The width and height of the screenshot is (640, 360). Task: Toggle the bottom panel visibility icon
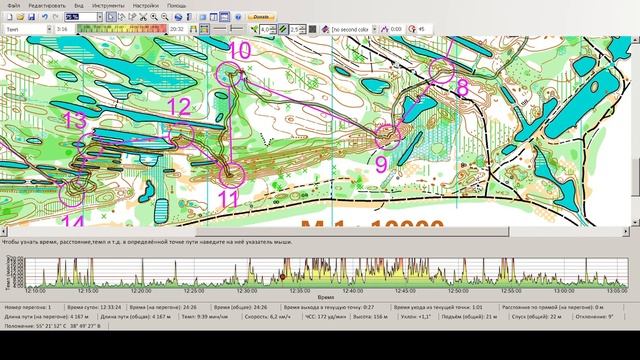(224, 17)
